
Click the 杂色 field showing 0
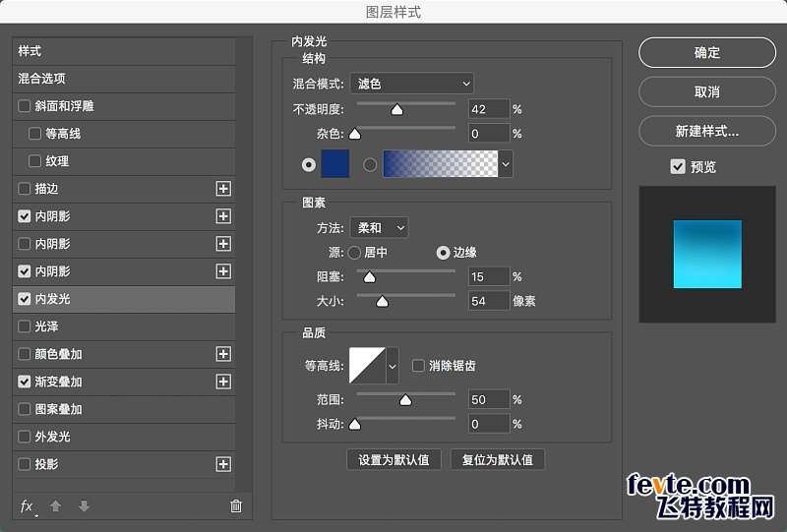(489, 134)
